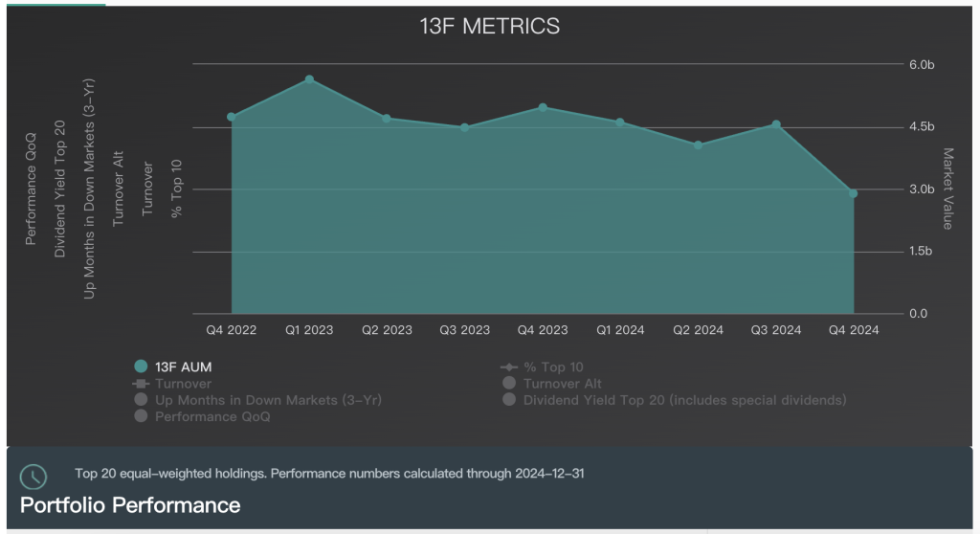Select the Q2 2024 data point
The width and height of the screenshot is (980, 534).
coord(698,145)
